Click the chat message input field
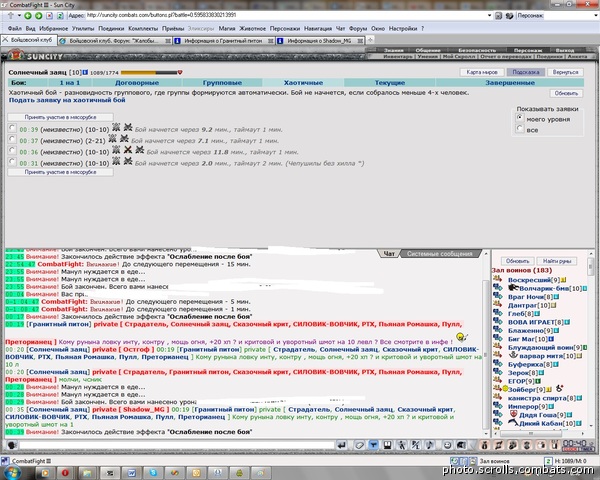 click(x=177, y=445)
